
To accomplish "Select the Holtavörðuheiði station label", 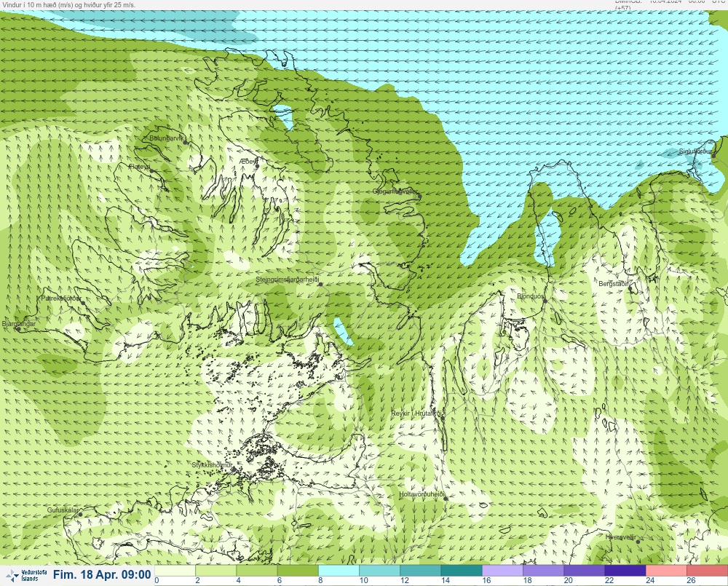I will point(422,494).
